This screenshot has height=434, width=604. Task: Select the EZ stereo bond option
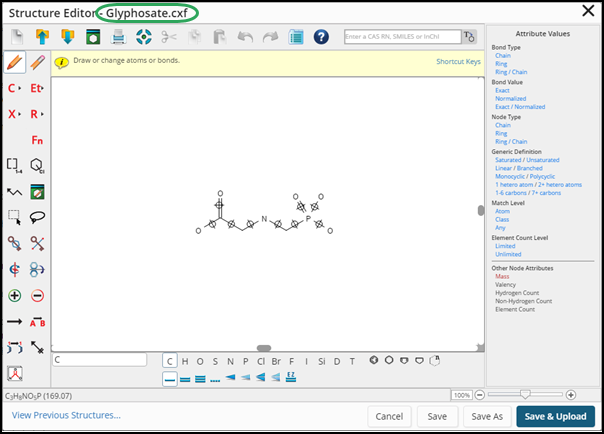291,377
